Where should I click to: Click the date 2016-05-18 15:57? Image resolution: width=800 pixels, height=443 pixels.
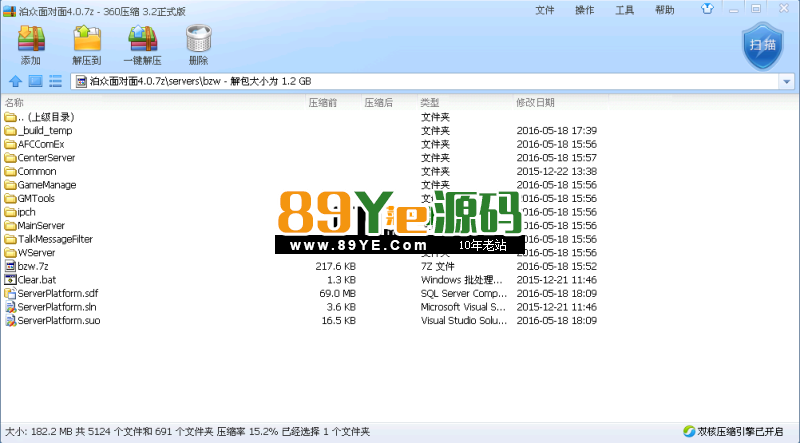[x=557, y=158]
